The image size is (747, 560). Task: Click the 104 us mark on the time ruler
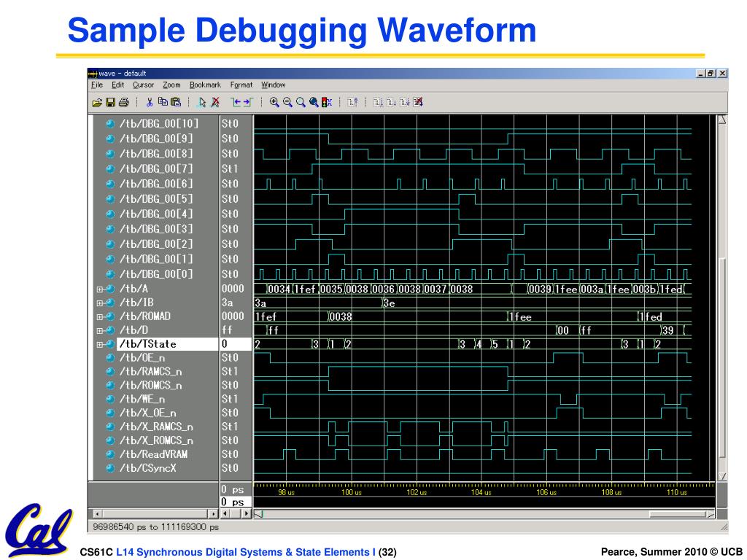coord(481,492)
